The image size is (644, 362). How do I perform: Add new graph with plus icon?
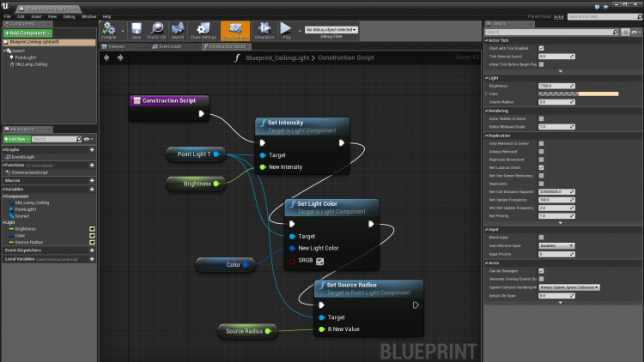(92, 150)
